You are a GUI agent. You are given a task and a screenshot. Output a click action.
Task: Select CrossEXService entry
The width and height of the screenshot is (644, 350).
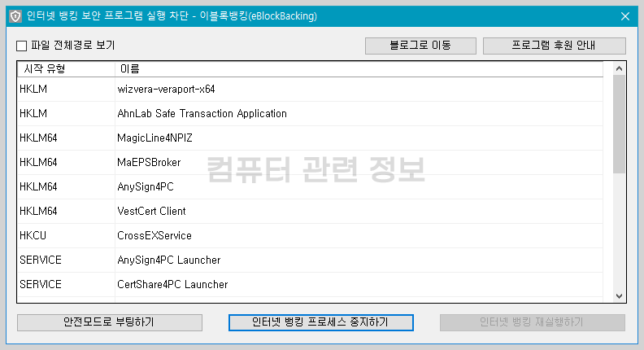click(x=310, y=236)
